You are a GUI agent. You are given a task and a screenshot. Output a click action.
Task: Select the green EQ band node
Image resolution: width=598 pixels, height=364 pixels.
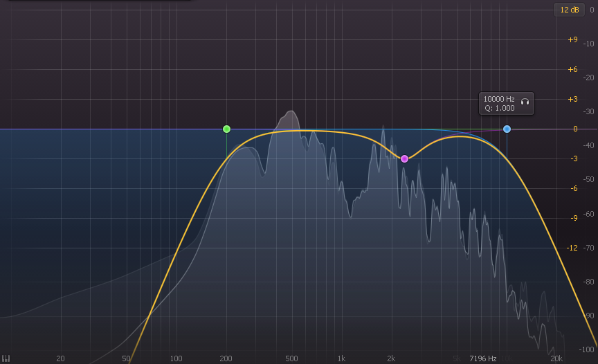tap(226, 129)
